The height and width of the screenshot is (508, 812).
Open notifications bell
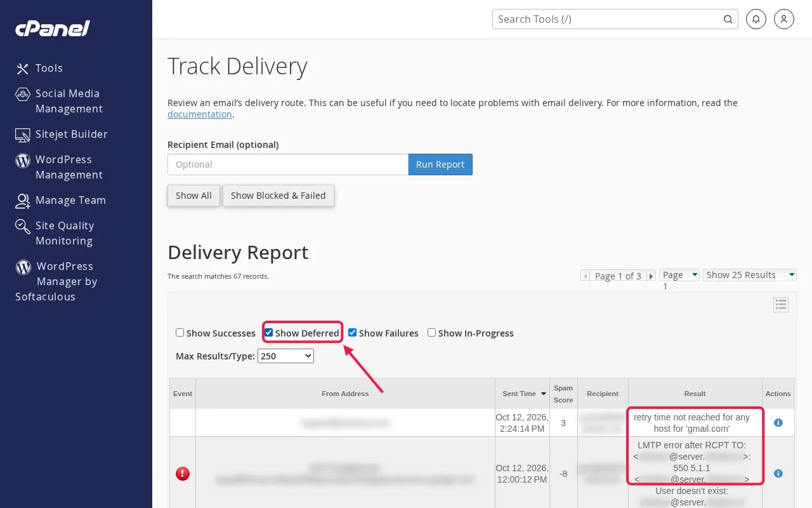(756, 19)
